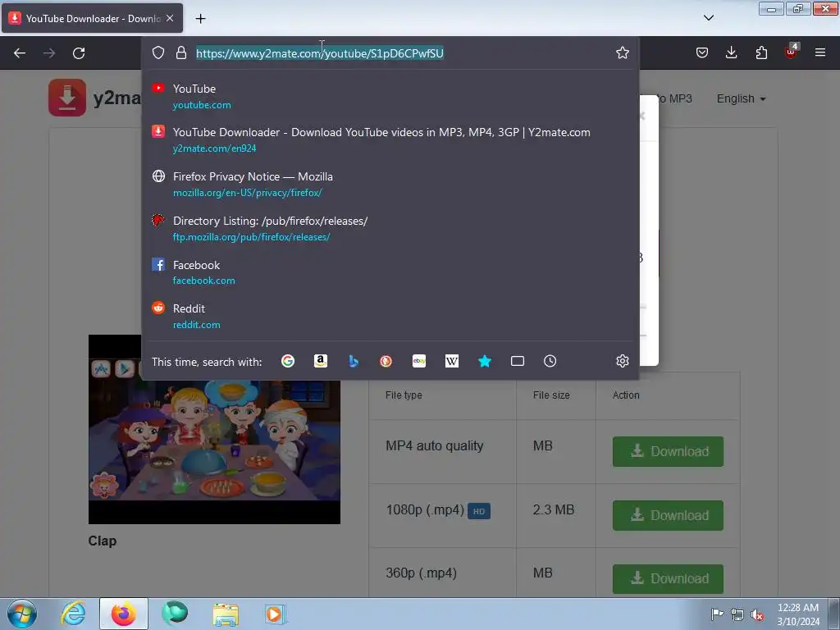
Task: Click the Firefox taskbar icon
Action: pyautogui.click(x=124, y=614)
